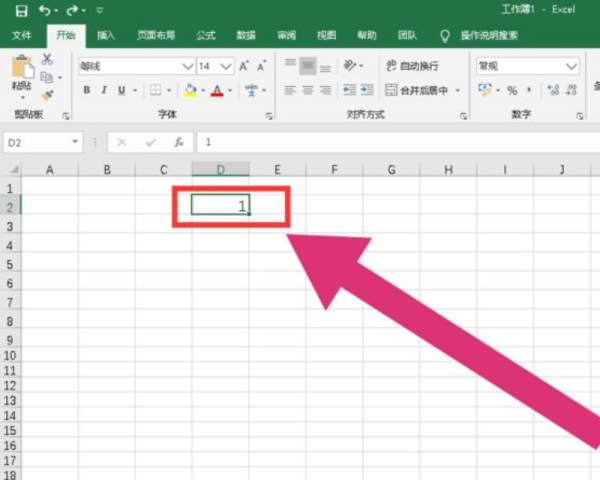
Task: Click the Select All corner triangle
Action: (x=14, y=169)
